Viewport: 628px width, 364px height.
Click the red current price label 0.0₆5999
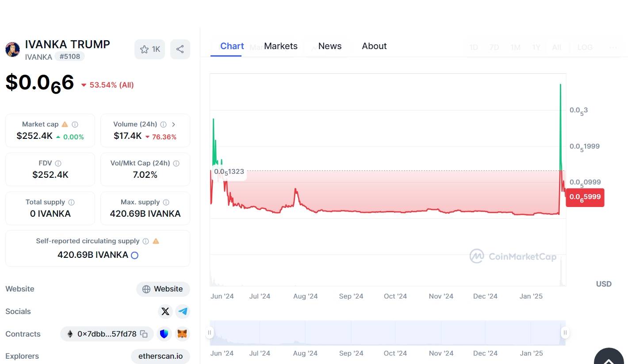(585, 197)
